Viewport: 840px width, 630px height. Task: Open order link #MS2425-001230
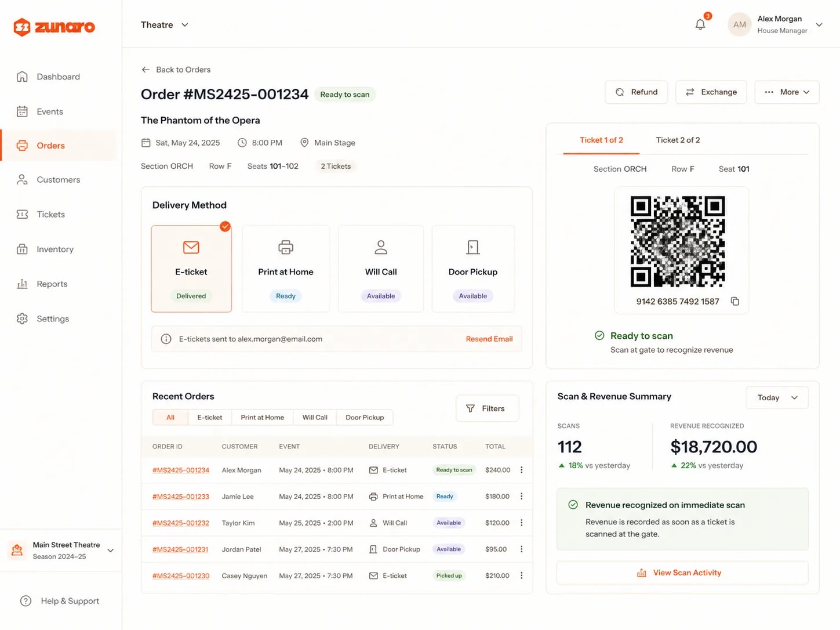point(181,575)
